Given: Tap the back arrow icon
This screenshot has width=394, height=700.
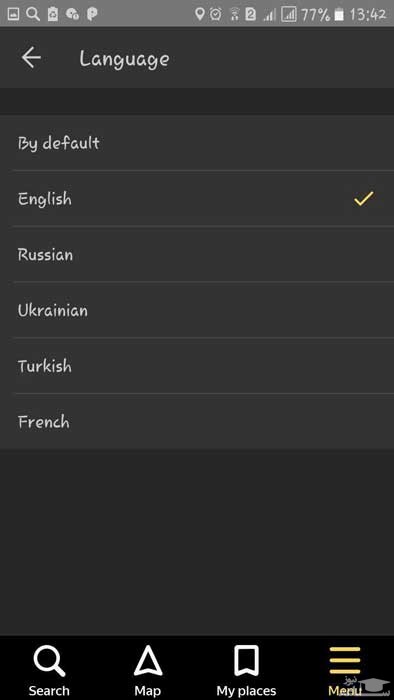Looking at the screenshot, I should pos(31,58).
